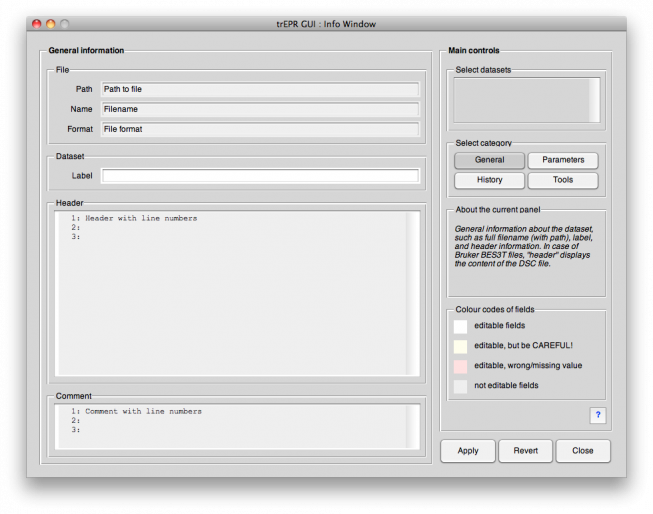The width and height of the screenshot is (653, 514).
Task: Click the File format field
Action: point(260,129)
